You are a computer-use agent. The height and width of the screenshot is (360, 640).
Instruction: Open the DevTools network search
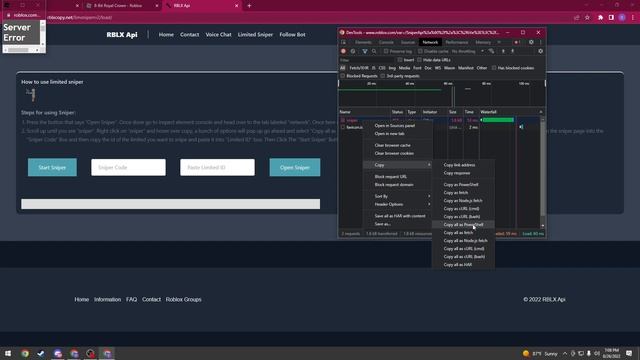(x=374, y=51)
